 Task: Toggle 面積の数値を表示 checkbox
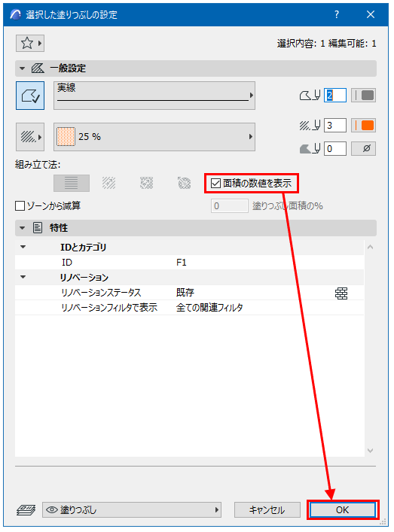click(x=215, y=184)
